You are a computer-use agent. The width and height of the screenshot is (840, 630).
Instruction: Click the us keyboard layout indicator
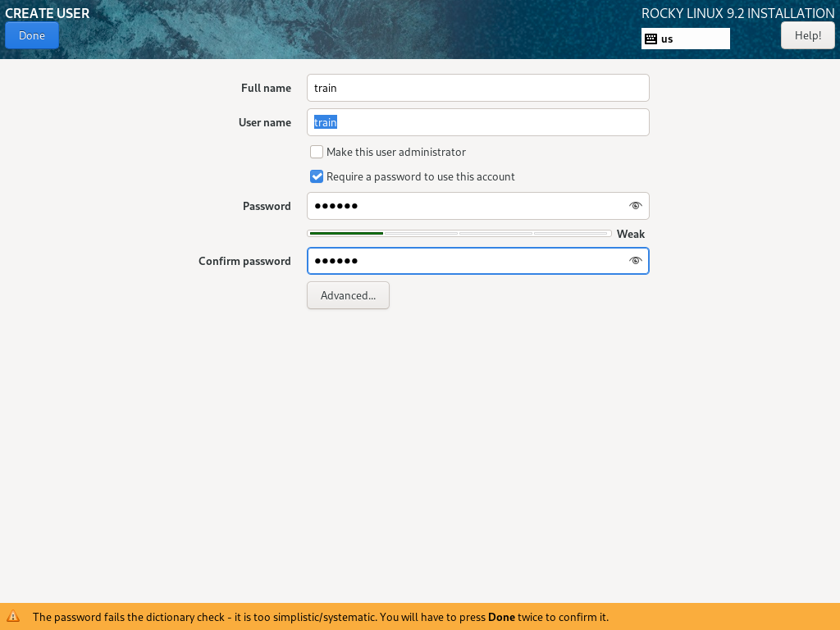pos(685,39)
